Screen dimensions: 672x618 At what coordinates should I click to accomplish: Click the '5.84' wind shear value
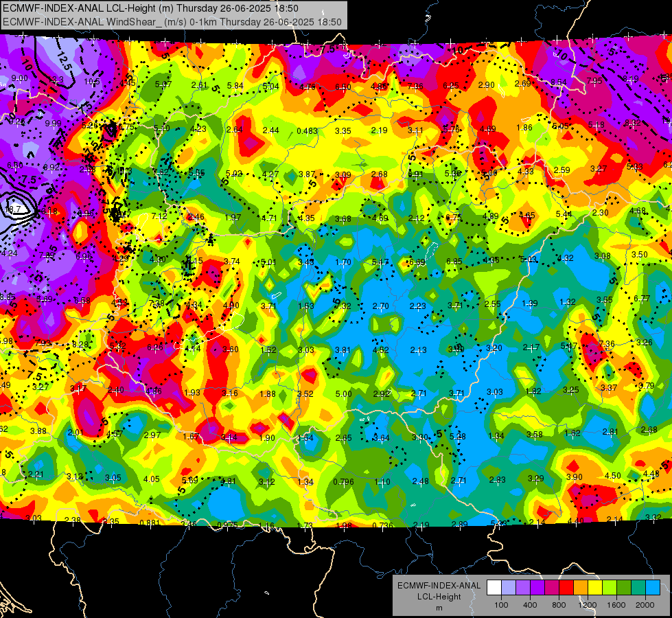tap(235, 86)
